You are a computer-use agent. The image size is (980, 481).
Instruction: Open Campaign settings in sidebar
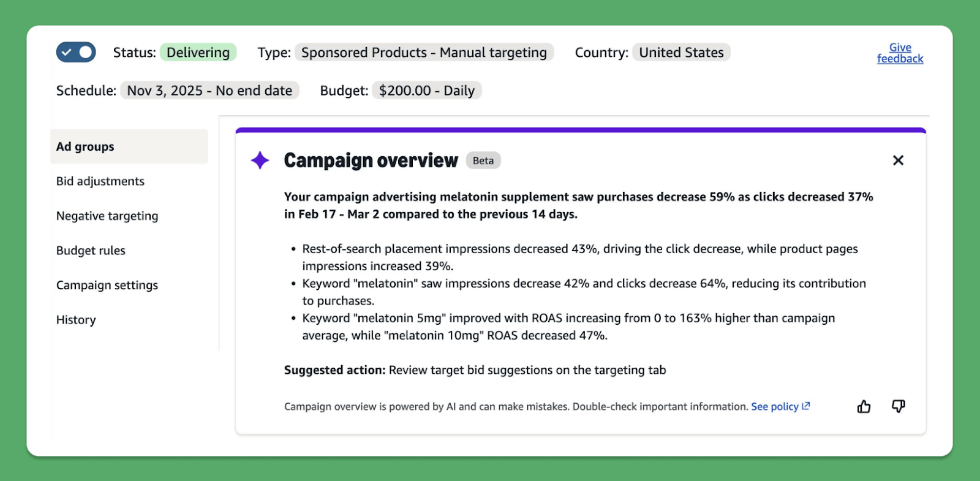tap(107, 285)
